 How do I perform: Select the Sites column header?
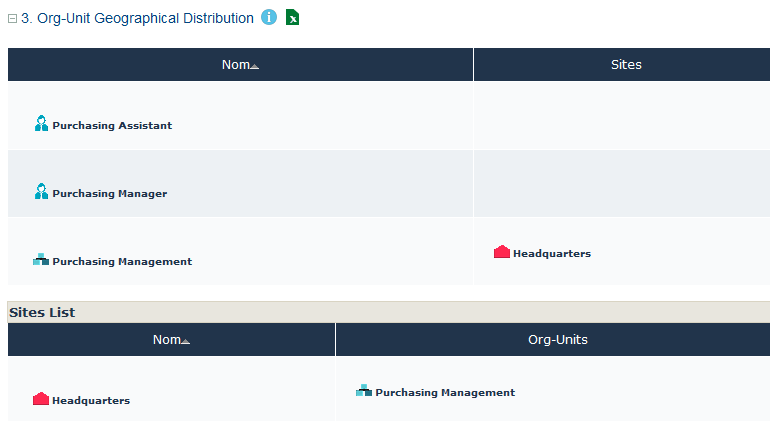point(626,65)
